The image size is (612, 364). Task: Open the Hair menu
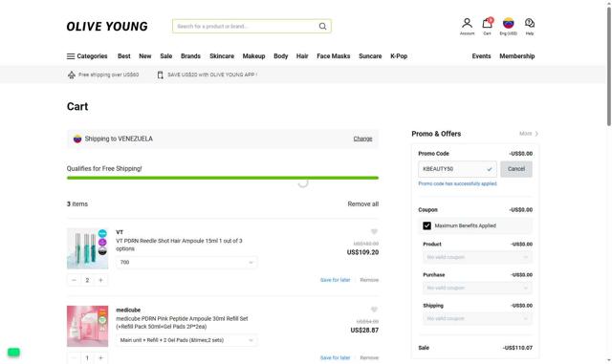(x=302, y=56)
